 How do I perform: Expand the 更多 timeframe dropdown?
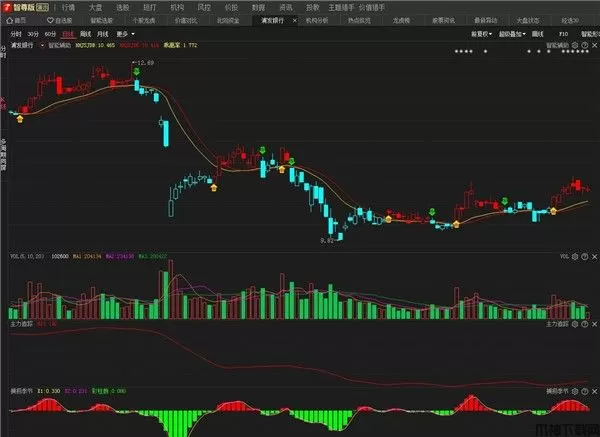pos(126,34)
